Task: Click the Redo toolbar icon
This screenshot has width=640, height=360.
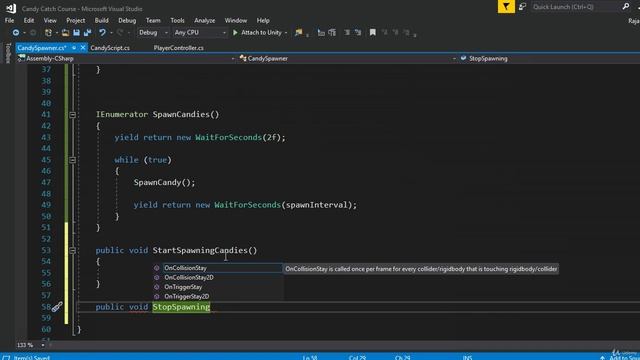Action: pyautogui.click(x=120, y=33)
